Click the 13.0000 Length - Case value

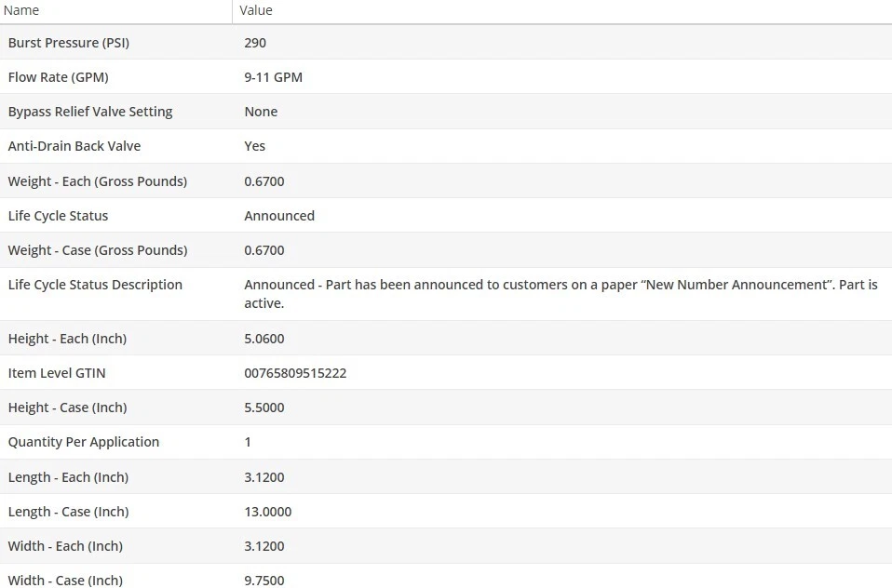pos(268,512)
